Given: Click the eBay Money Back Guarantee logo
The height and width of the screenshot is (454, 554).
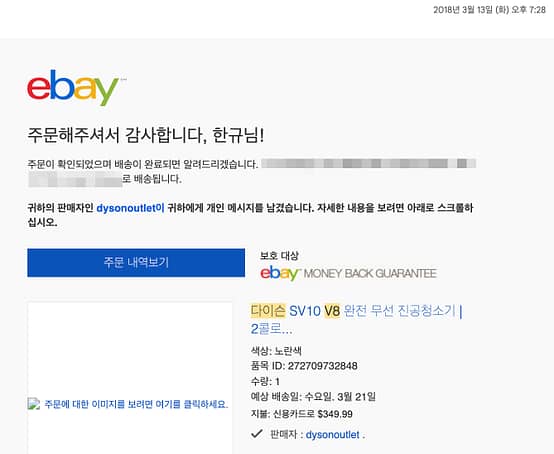Looking at the screenshot, I should point(348,273).
